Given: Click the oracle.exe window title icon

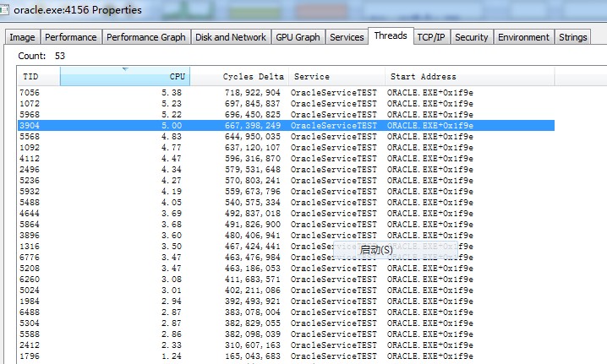Looking at the screenshot, I should tap(4, 9).
